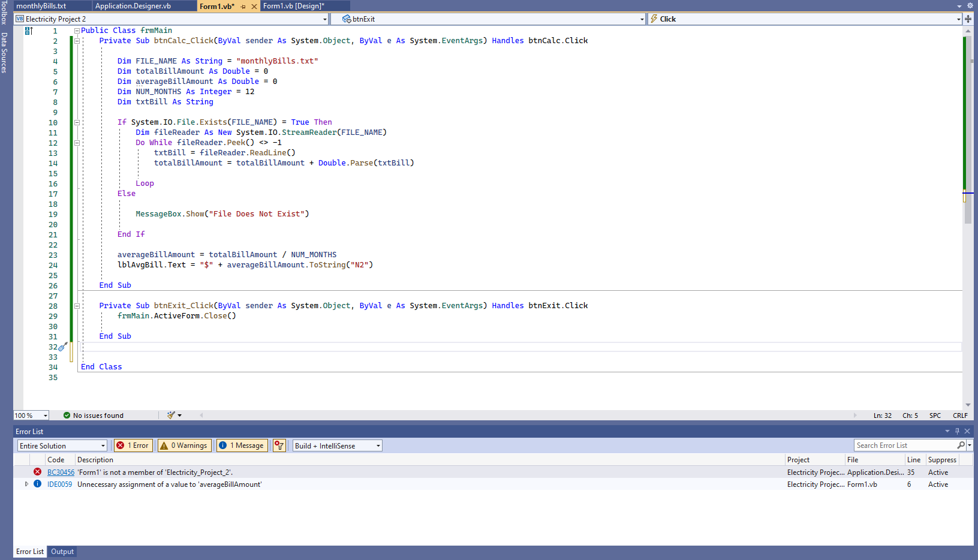Click the editor vertical scrollbar thumb
The image size is (978, 560).
968,130
